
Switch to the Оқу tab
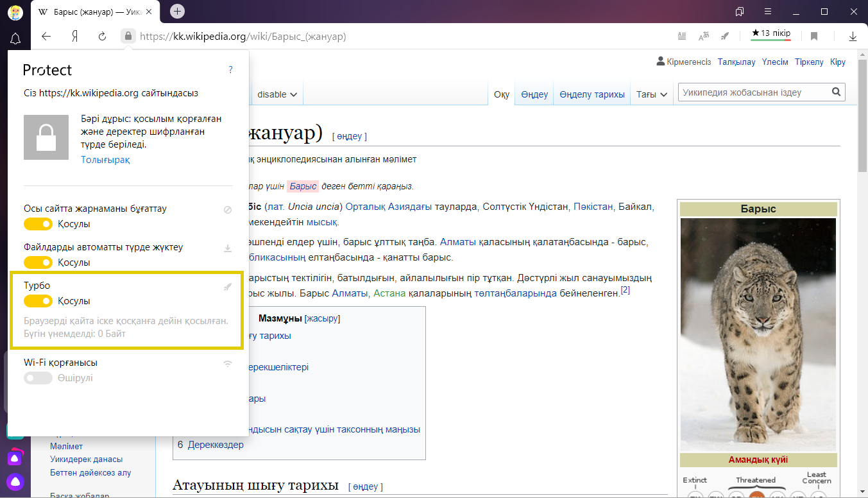502,94
